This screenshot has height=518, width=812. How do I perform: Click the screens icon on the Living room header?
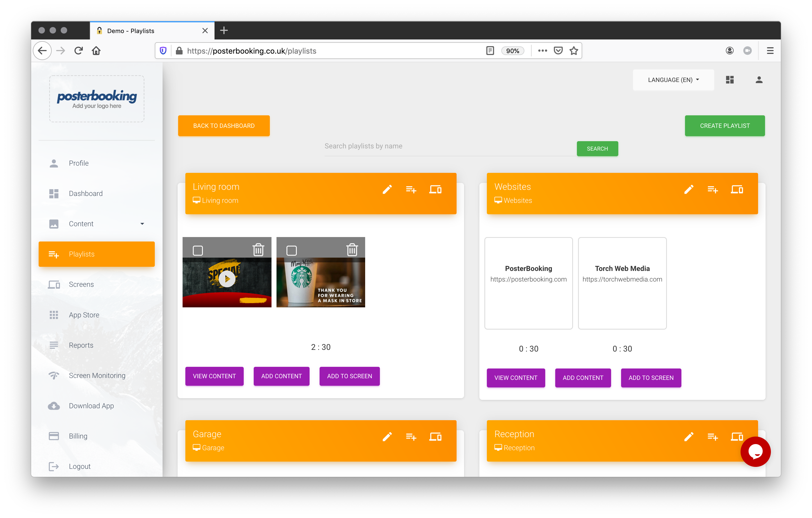[x=435, y=190]
